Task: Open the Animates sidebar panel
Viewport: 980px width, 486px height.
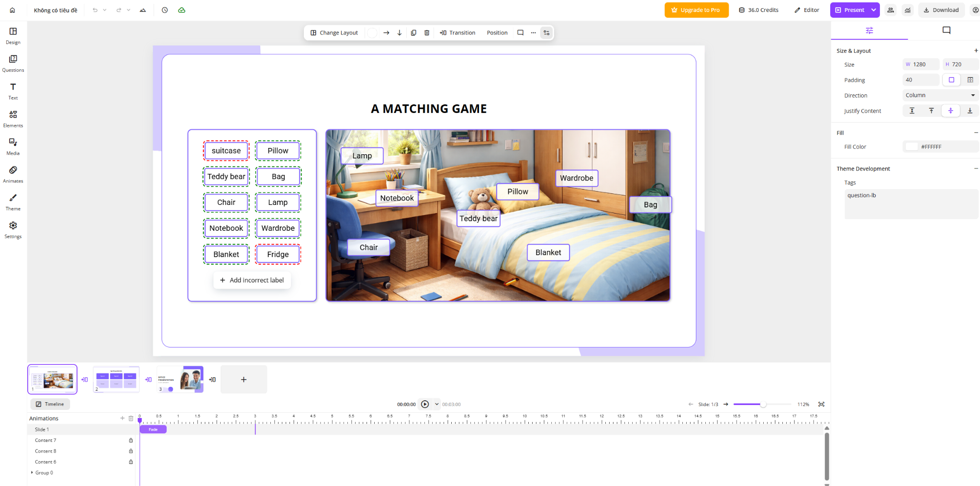Action: [13, 174]
